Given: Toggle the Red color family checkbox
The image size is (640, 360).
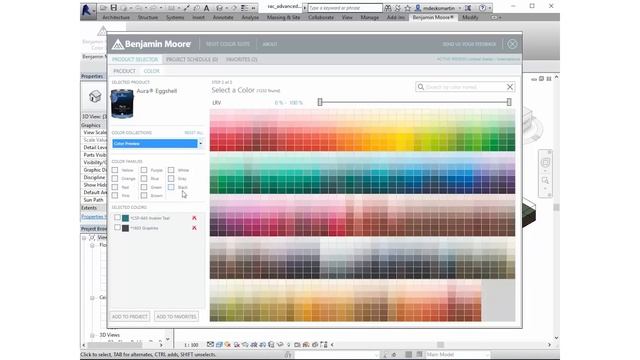Looking at the screenshot, I should tap(115, 187).
